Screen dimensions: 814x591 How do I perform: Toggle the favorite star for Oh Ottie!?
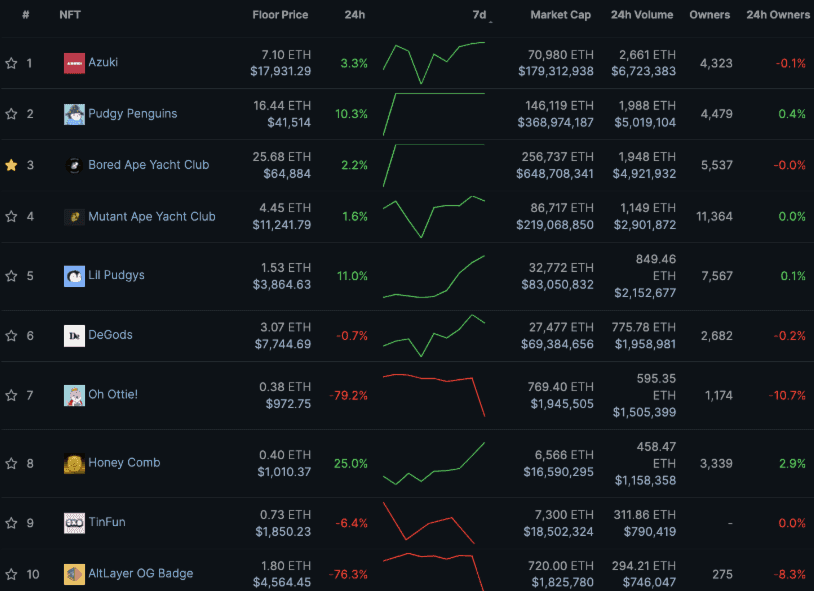(12, 395)
